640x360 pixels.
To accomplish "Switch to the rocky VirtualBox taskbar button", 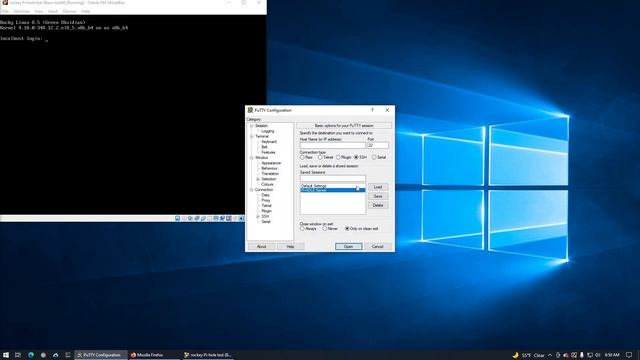I will click(207, 355).
